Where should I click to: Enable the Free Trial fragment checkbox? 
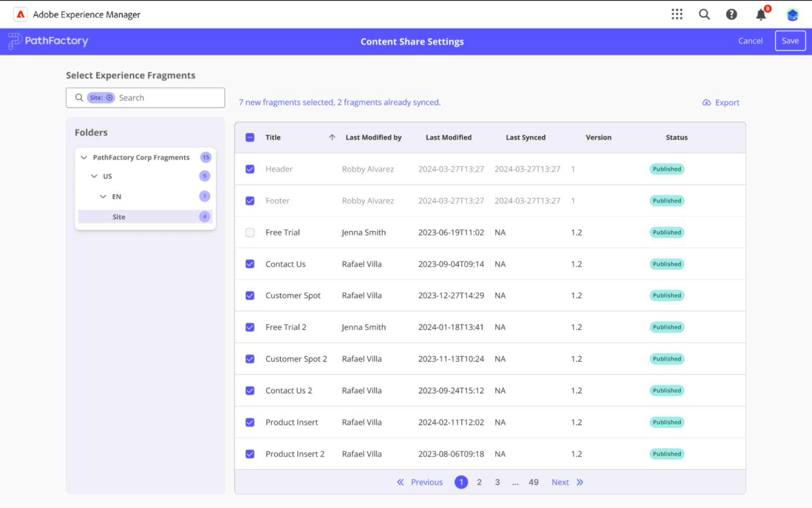point(250,232)
